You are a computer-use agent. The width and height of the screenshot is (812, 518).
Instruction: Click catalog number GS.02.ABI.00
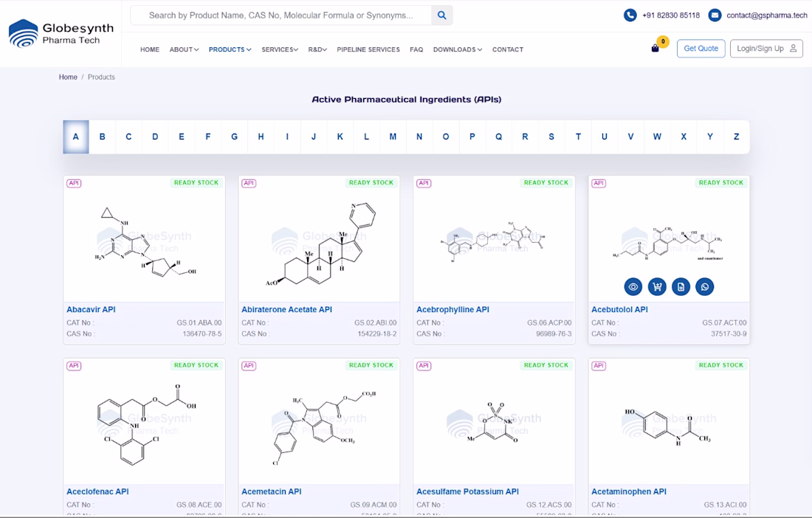(376, 322)
